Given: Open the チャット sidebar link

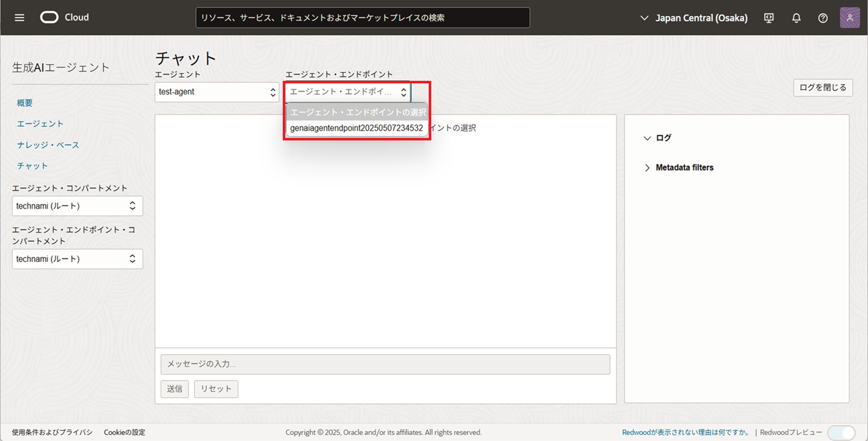Looking at the screenshot, I should click(32, 166).
